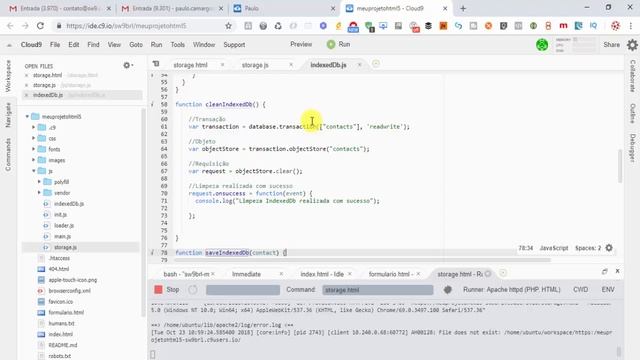
Task: Collapse the menu bar arrow
Action: pos(9,45)
